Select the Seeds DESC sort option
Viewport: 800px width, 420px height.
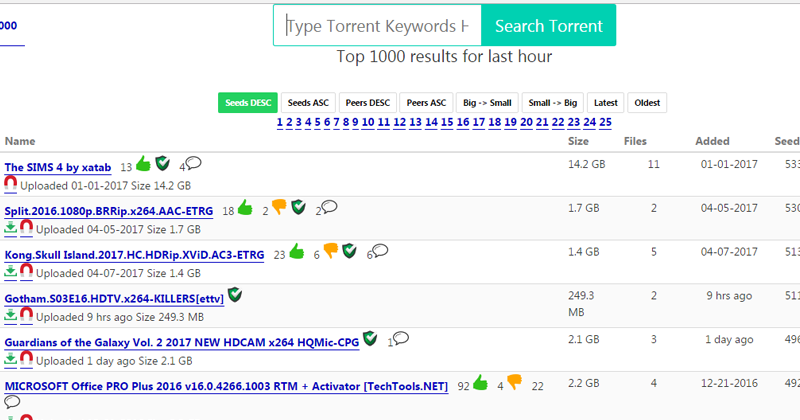249,103
